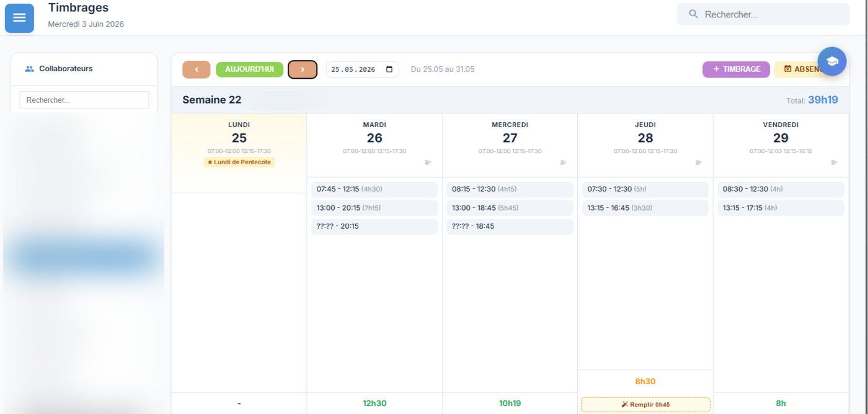868x414 pixels.
Task: Focus the Rechercher field in top bar
Action: [x=763, y=14]
